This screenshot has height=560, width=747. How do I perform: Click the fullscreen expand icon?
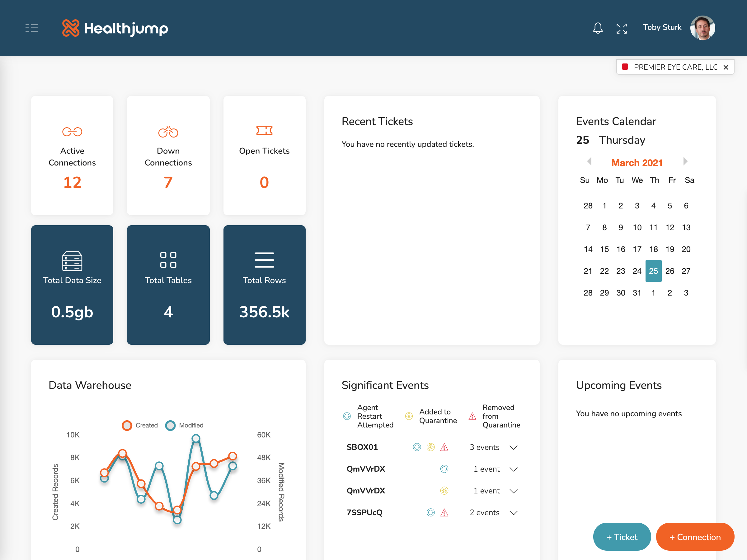pyautogui.click(x=622, y=28)
